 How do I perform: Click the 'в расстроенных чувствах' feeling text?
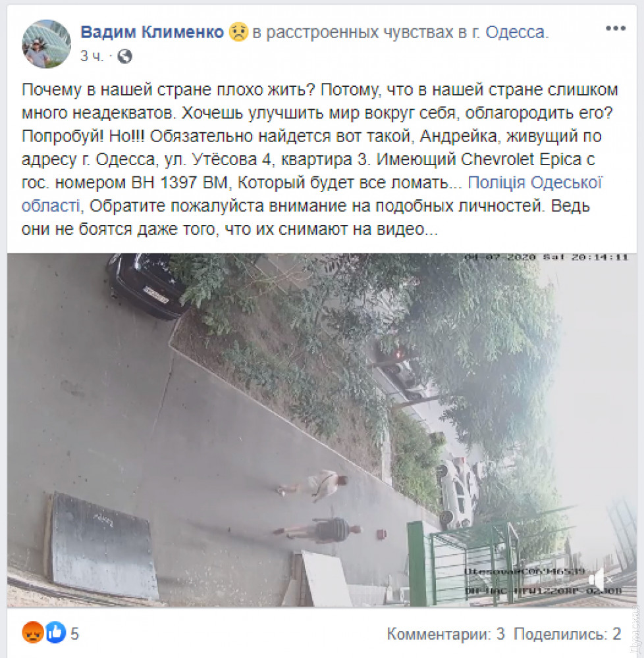(x=354, y=32)
